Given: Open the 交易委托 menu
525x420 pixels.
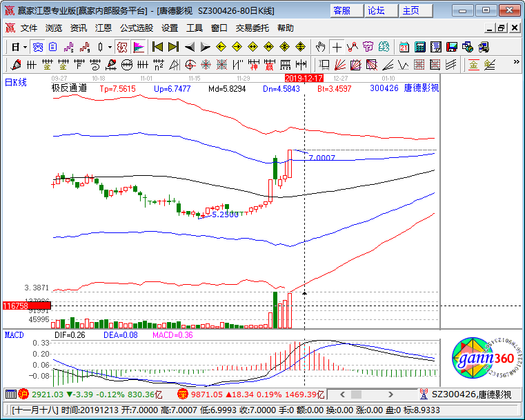Looking at the screenshot, I should pyautogui.click(x=252, y=28).
